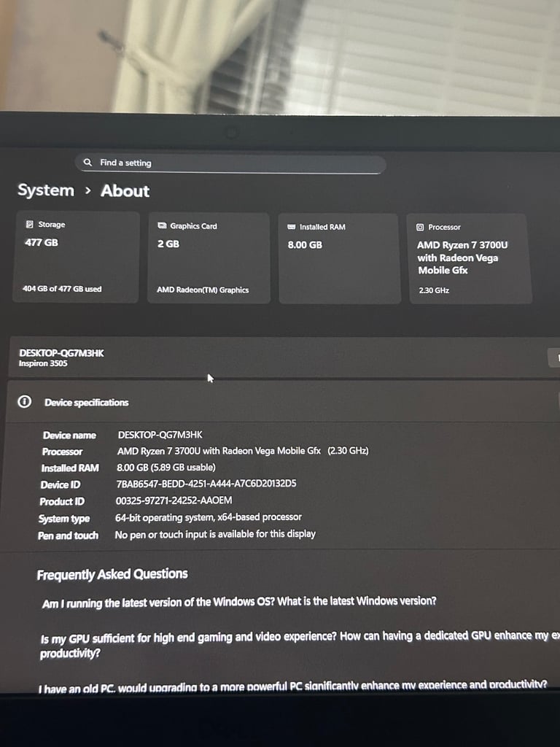This screenshot has width=560, height=747.
Task: Select the Product ID value 00325-97271-24252-AAOEM
Action: 174,500
